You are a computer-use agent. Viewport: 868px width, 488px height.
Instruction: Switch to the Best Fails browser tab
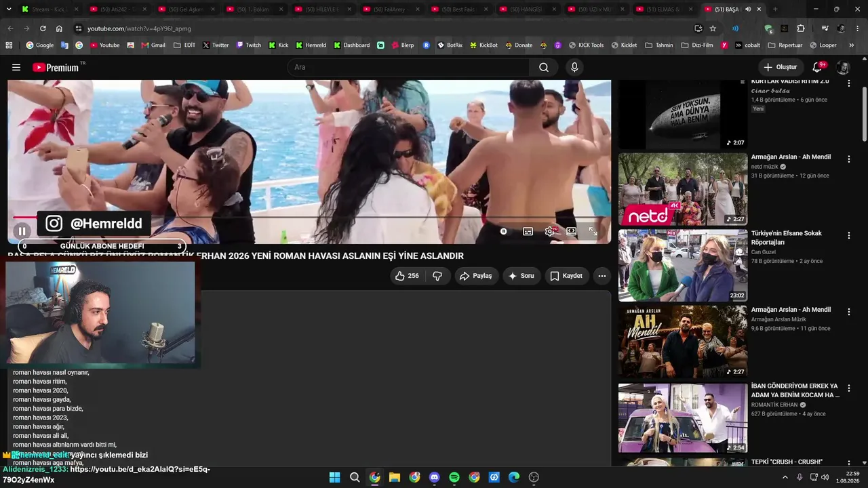tap(459, 9)
